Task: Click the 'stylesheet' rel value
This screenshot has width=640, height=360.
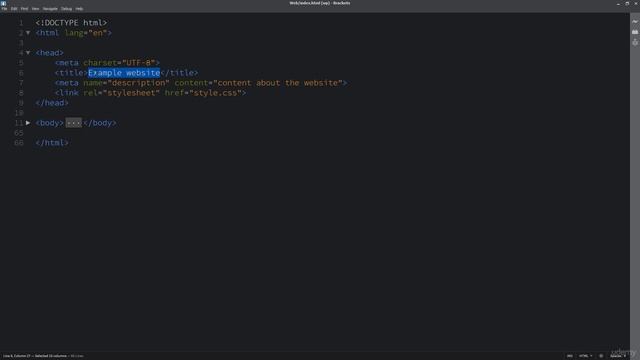Action: 131,93
